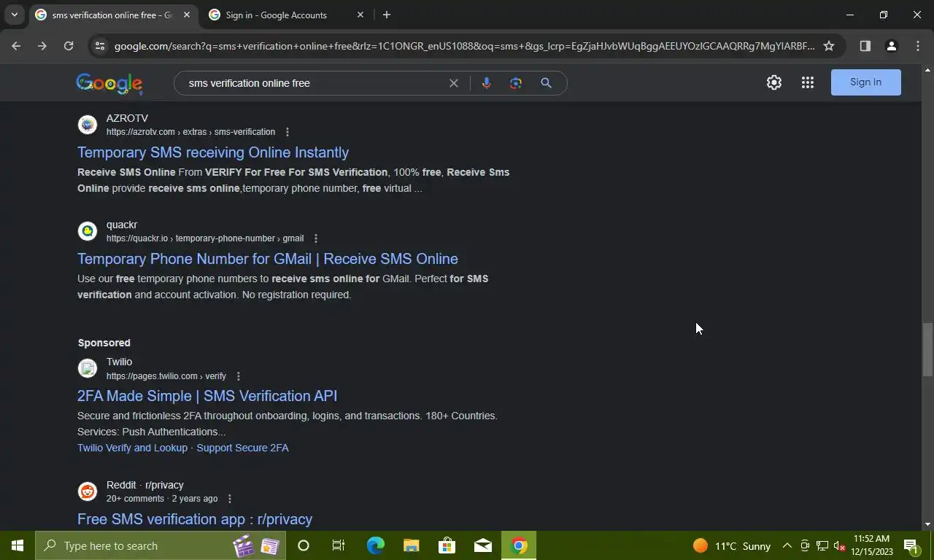
Task: Click the Chrome taskbar icon
Action: pyautogui.click(x=519, y=545)
